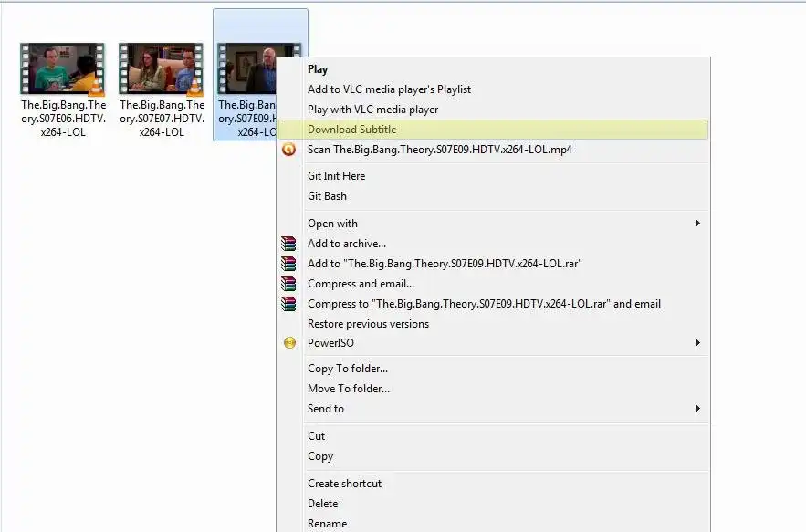Select Download Subtitle in the context menu
The width and height of the screenshot is (806, 532).
[494, 130]
